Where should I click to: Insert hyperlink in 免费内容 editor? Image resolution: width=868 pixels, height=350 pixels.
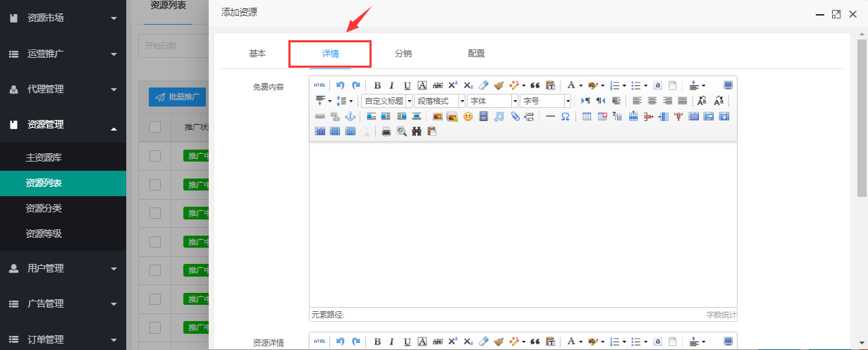[319, 116]
